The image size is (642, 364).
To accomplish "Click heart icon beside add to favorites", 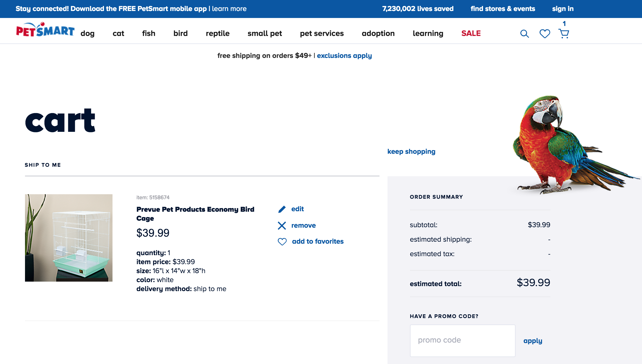I will [282, 241].
